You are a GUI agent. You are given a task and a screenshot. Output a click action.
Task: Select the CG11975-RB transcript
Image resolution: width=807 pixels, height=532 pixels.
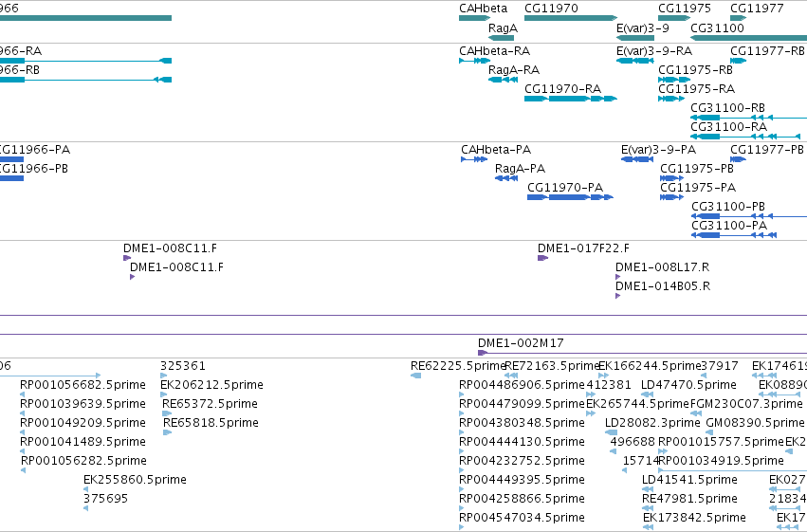[674, 80]
